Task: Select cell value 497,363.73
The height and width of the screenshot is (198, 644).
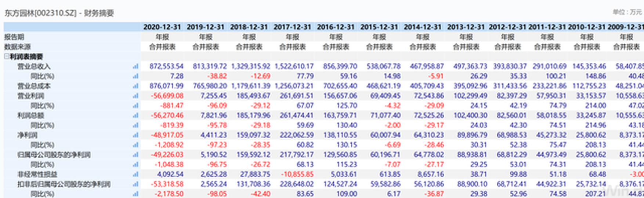Action: pos(470,66)
